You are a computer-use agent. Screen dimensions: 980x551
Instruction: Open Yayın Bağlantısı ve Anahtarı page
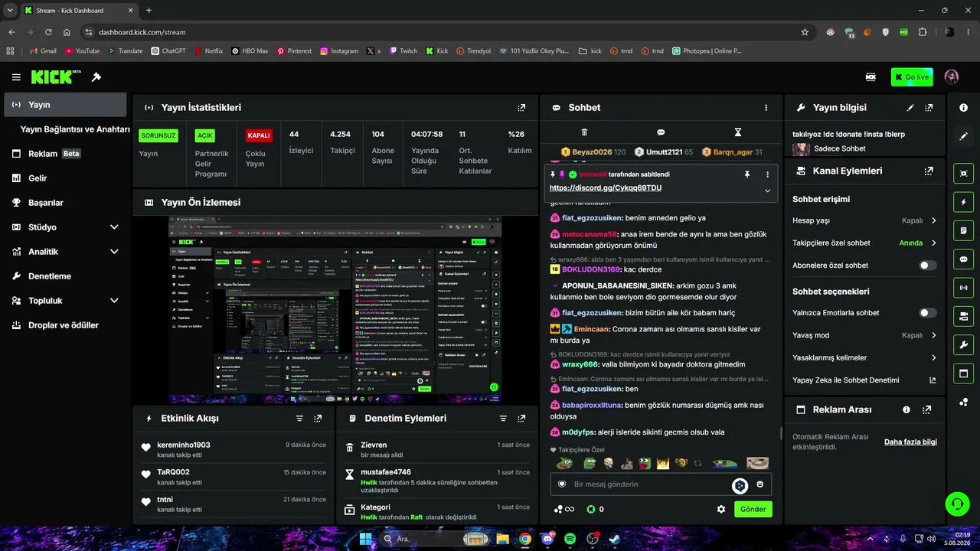[x=75, y=129]
